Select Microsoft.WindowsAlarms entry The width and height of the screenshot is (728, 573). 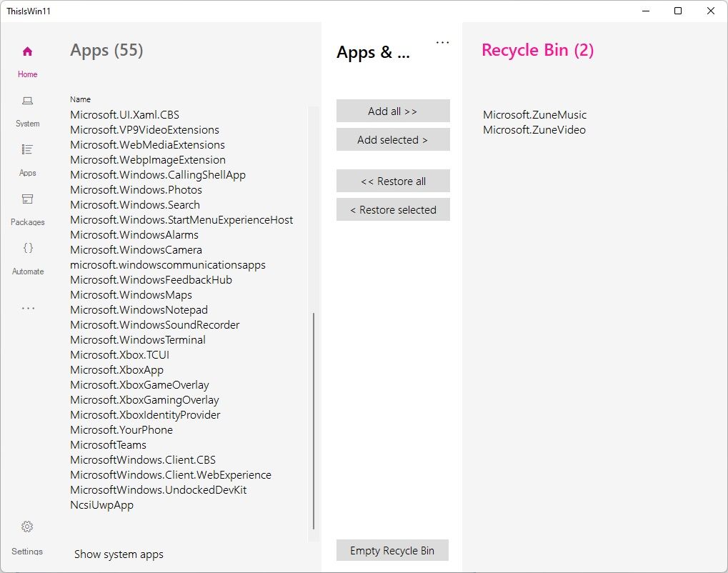coord(134,235)
